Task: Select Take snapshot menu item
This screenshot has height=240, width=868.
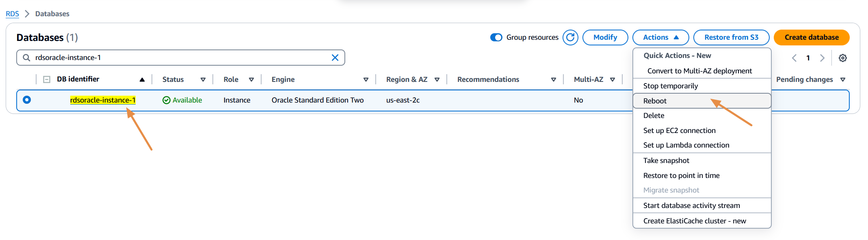Action: (666, 161)
